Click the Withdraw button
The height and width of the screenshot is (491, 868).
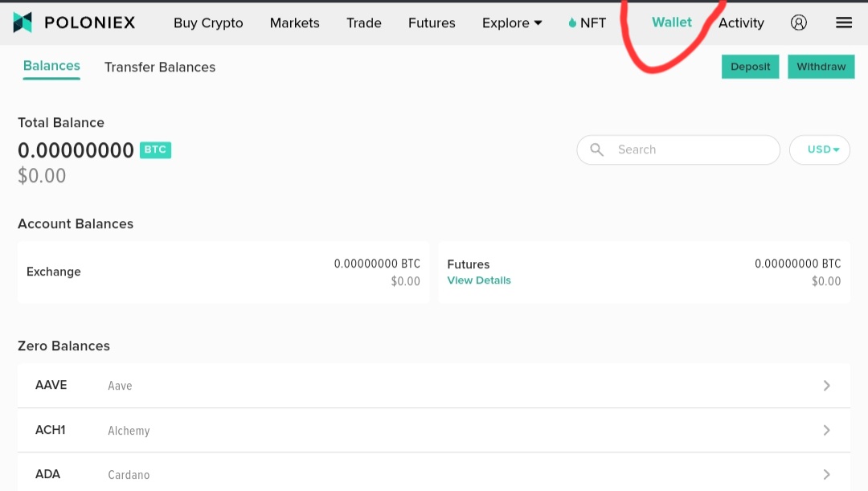[x=821, y=67]
